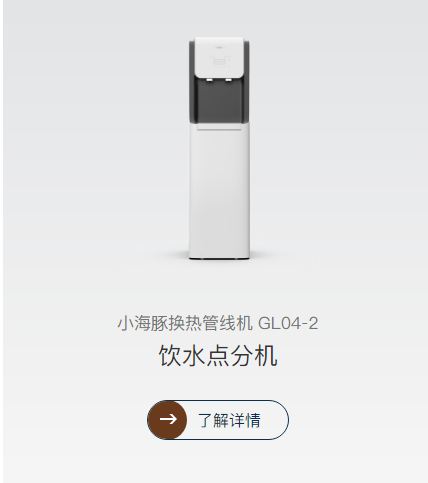
Task: Click the water dispenser product image
Action: pos(219,149)
